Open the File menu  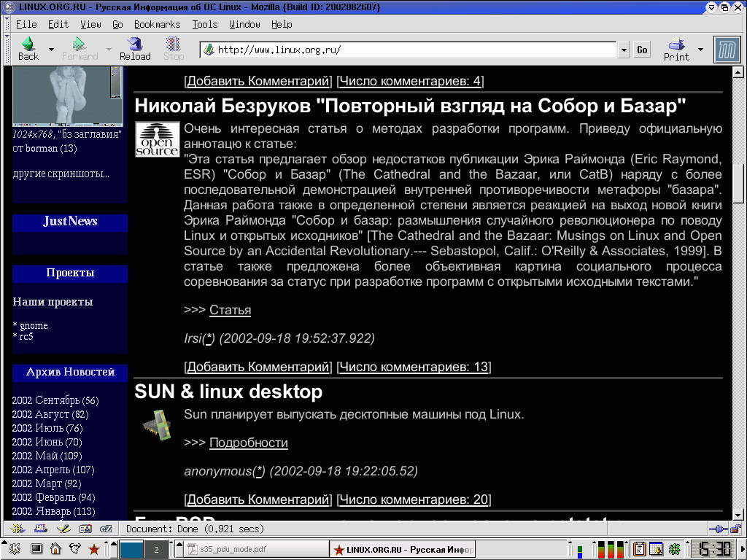[x=26, y=24]
